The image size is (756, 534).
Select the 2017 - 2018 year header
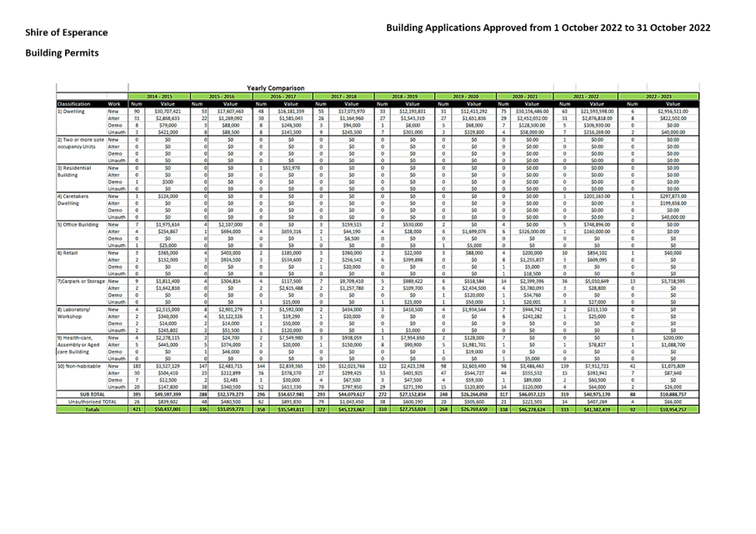click(x=343, y=97)
